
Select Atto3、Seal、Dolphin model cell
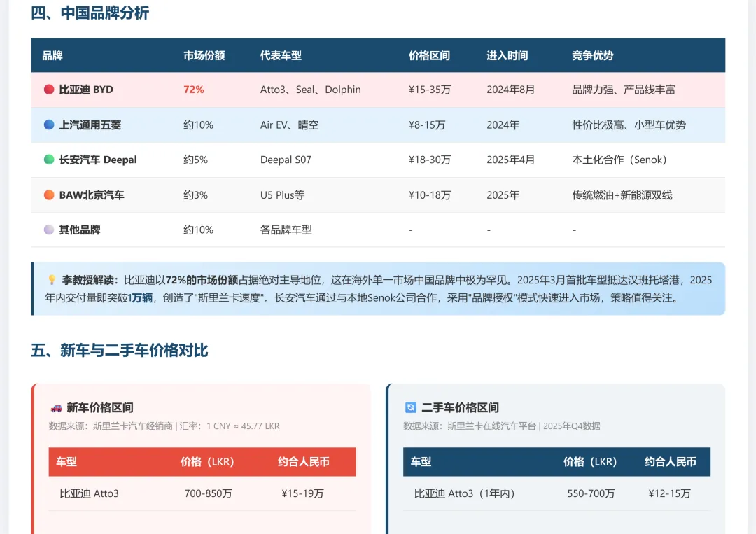coord(311,90)
